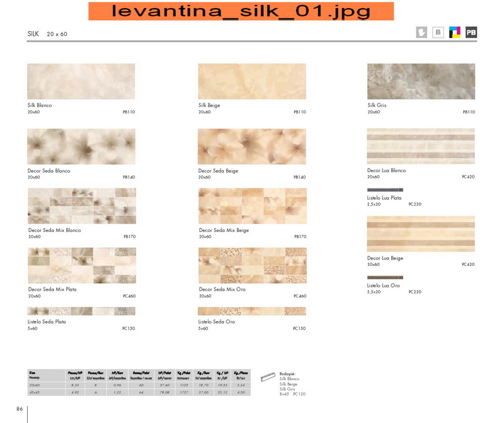Click the PB110 code under Silk Gris
The image size is (504, 423).
pos(469,112)
